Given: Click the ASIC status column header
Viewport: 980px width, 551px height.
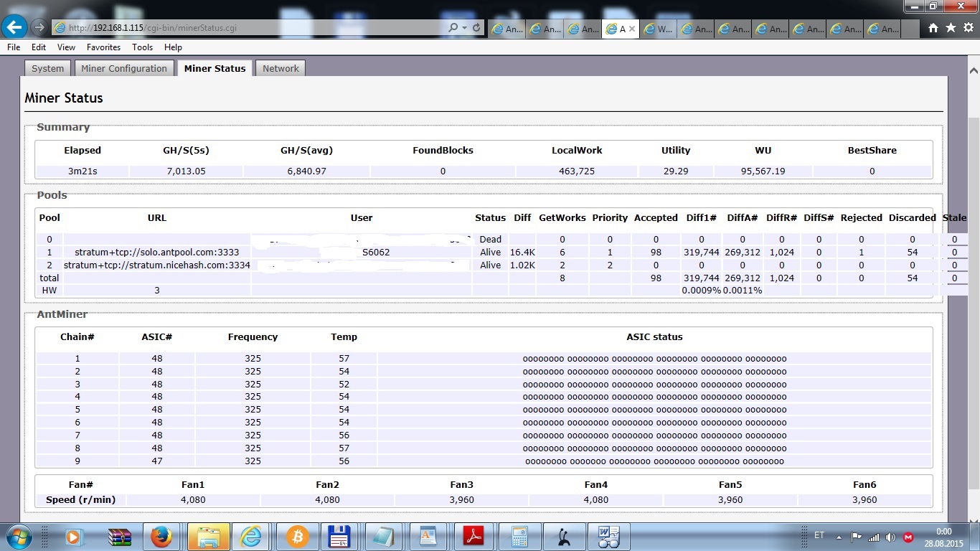Looking at the screenshot, I should (654, 336).
